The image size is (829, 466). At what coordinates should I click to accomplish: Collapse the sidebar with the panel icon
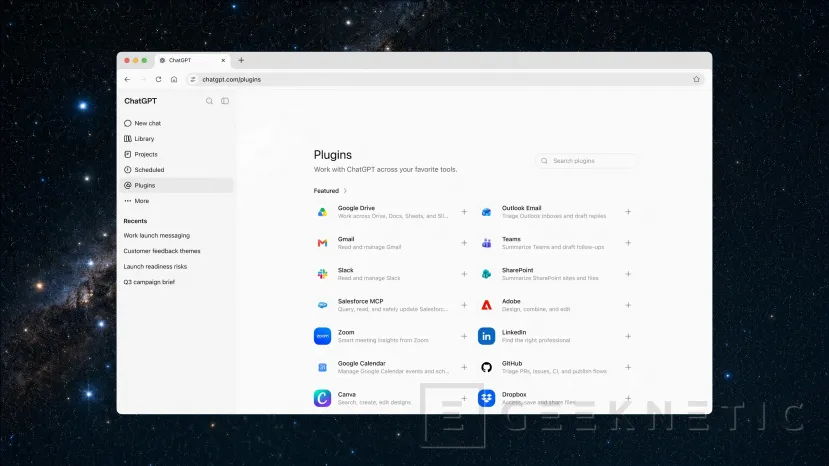[x=225, y=101]
